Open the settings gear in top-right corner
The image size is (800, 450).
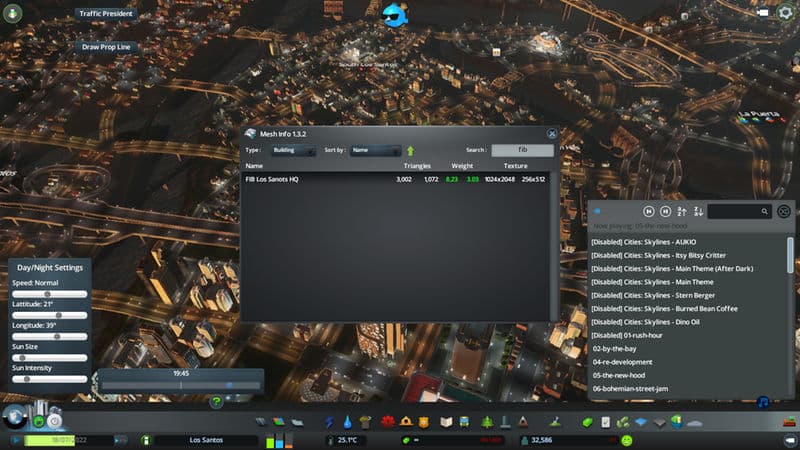[x=784, y=13]
